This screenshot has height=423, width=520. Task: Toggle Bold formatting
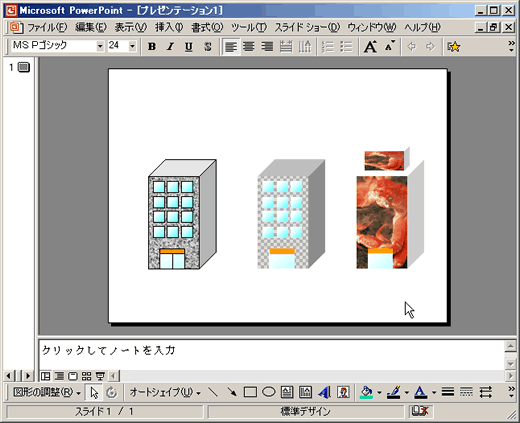pos(152,47)
